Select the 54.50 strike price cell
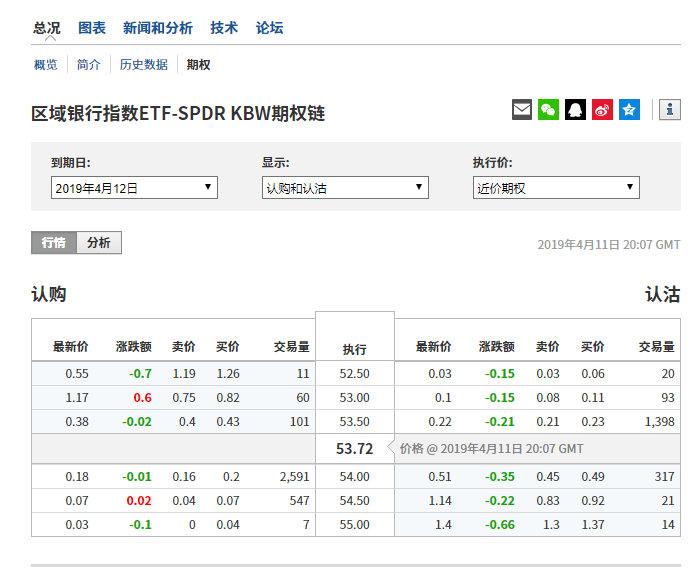 pyautogui.click(x=355, y=500)
